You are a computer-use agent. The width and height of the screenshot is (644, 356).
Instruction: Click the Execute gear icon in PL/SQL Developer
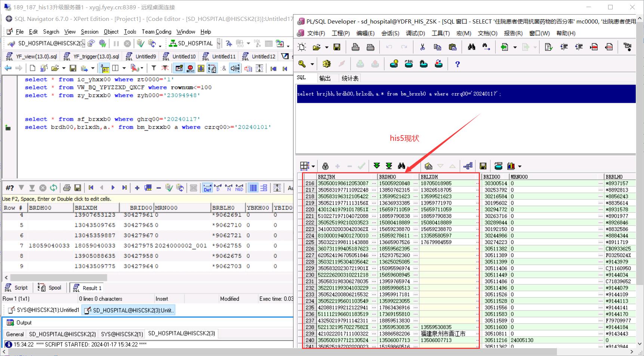pyautogui.click(x=326, y=64)
